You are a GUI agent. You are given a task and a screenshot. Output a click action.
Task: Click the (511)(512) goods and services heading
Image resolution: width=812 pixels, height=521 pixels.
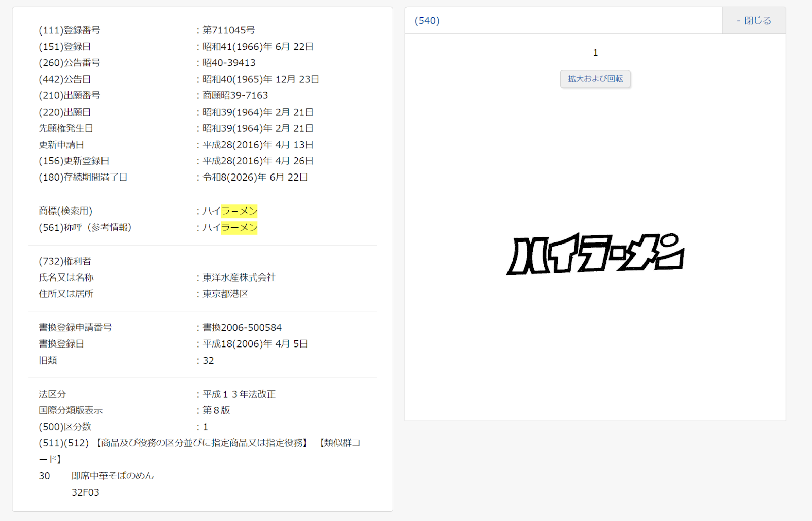pos(199,451)
